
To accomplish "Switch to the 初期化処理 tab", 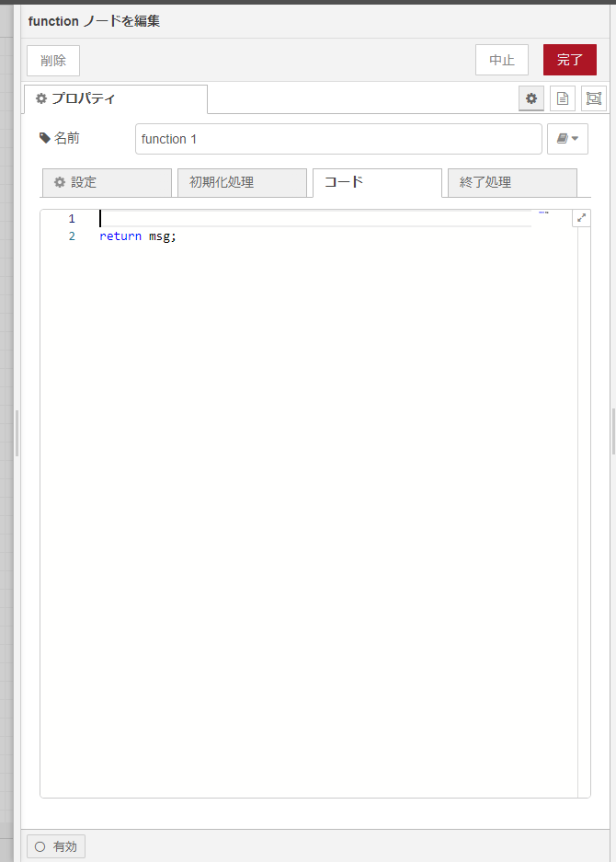I will [x=243, y=182].
